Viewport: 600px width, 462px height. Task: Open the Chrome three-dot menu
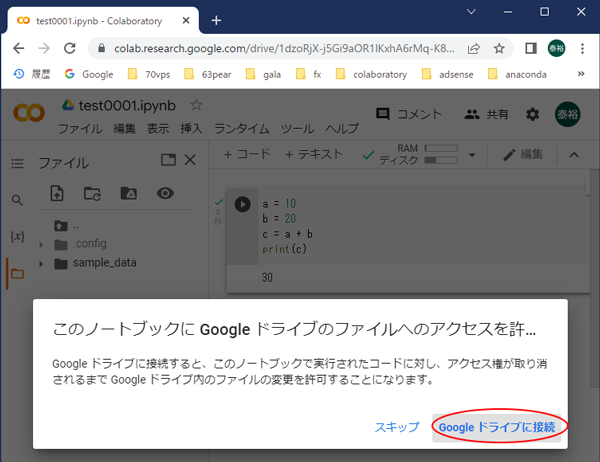coord(582,49)
